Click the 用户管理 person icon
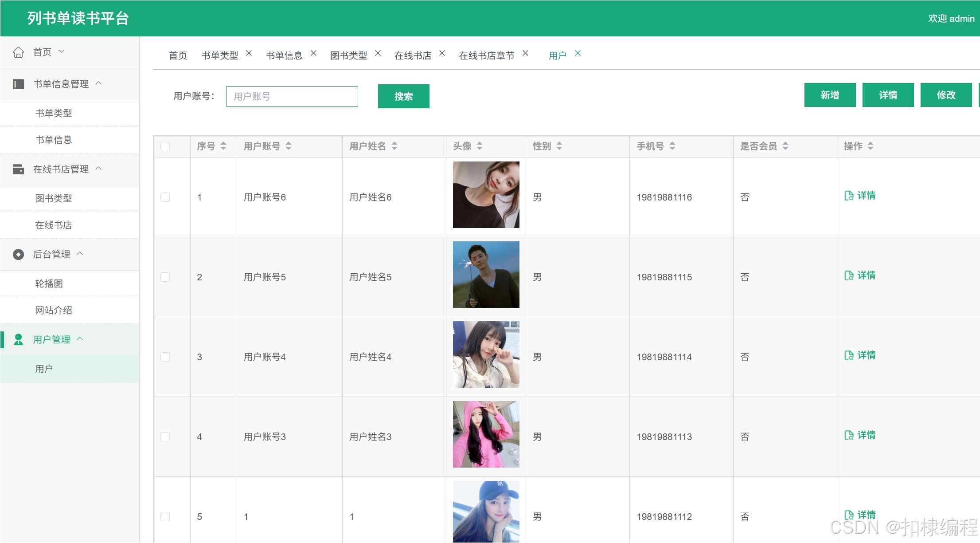The width and height of the screenshot is (980, 543). [18, 339]
